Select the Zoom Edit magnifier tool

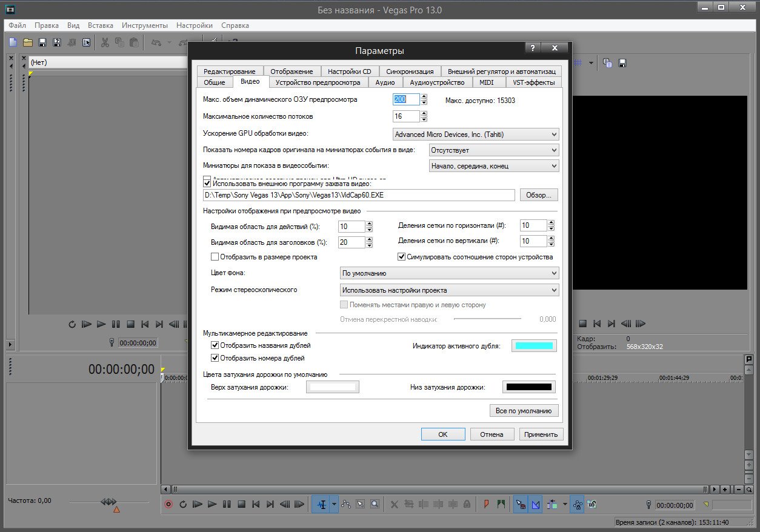click(375, 504)
